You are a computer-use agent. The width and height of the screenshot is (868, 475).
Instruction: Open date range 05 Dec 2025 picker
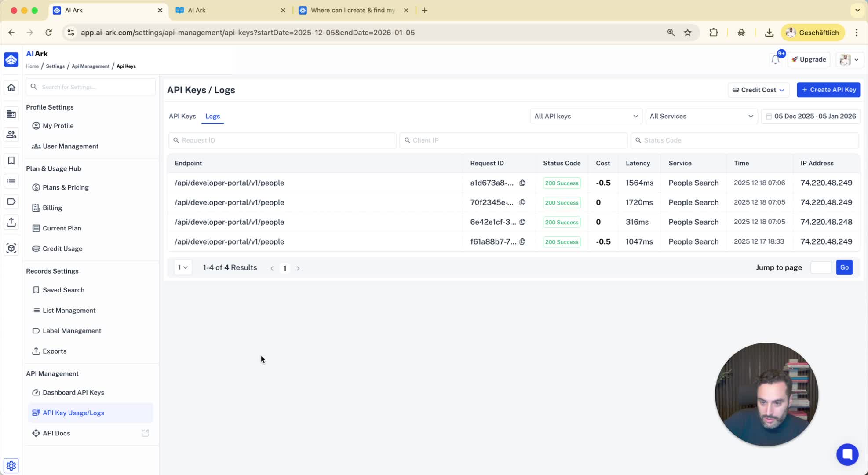pyautogui.click(x=810, y=116)
